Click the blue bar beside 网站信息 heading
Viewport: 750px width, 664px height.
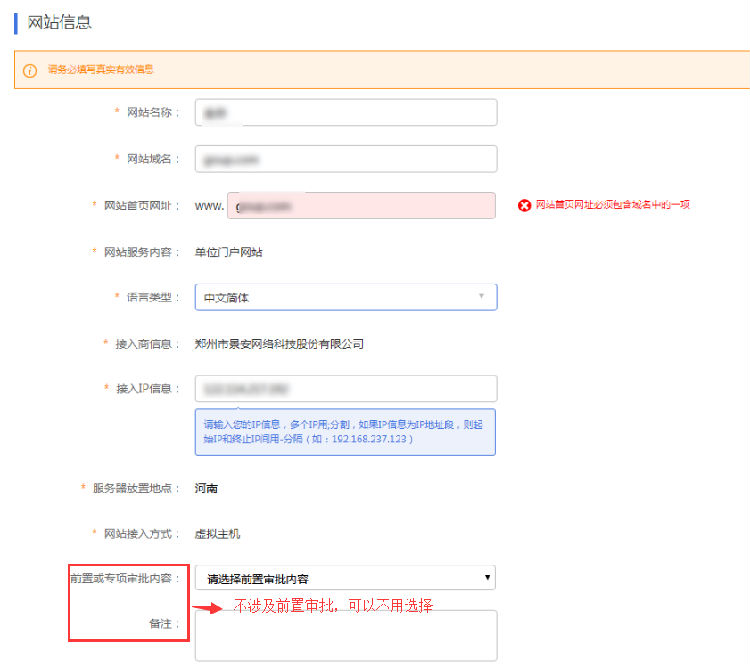click(x=16, y=22)
